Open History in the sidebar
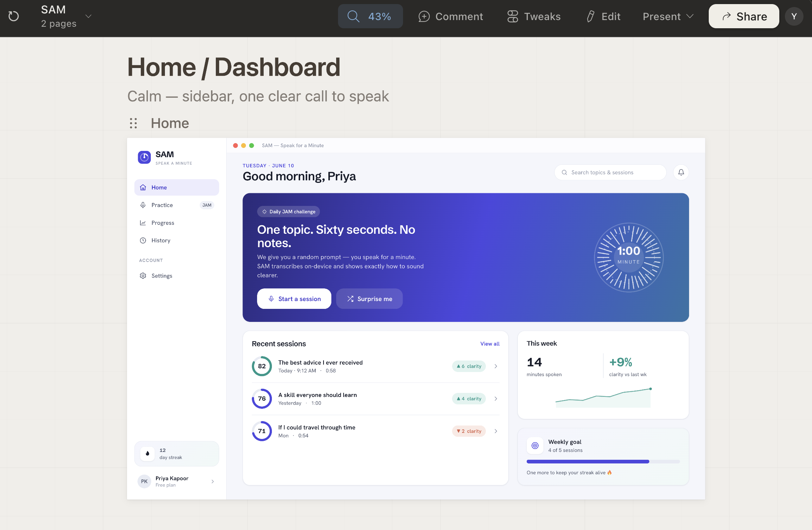The image size is (812, 530). (176, 240)
